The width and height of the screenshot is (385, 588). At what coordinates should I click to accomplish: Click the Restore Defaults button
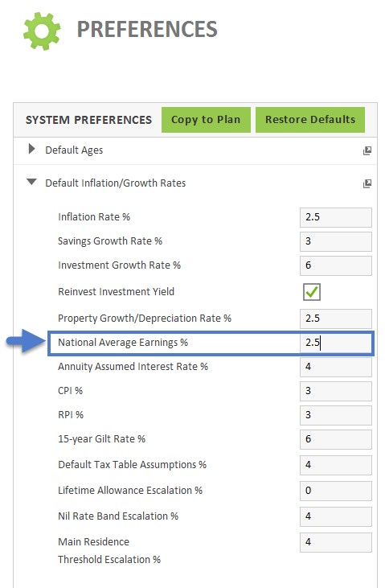pos(310,120)
